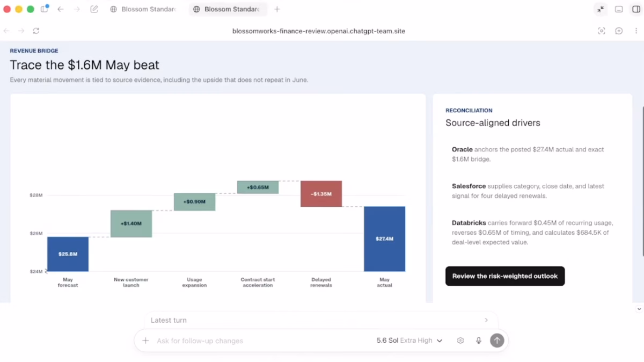
Task: Open new chat compose icon
Action: point(94,9)
